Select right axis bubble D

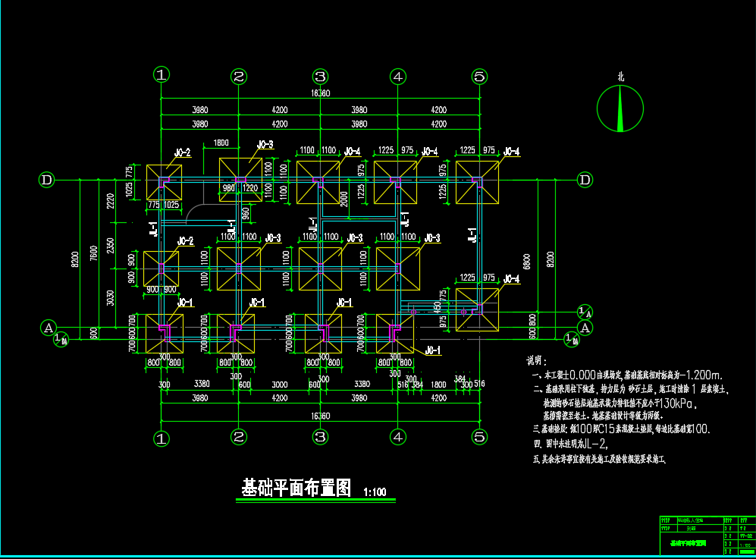(585, 180)
